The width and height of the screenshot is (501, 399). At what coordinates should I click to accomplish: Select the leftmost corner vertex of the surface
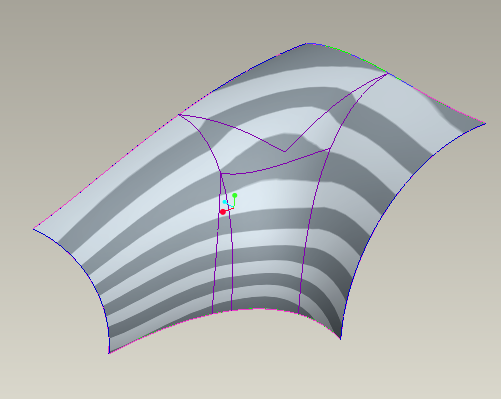tap(34, 229)
